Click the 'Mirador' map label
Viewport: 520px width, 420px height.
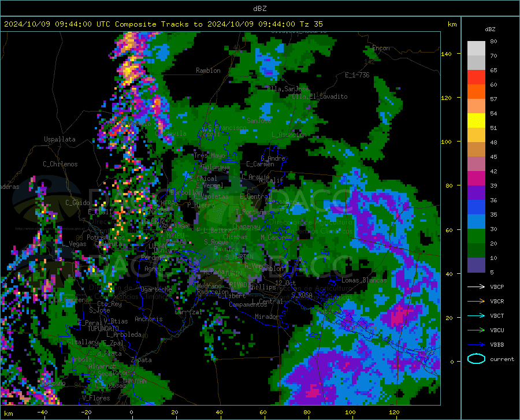(266, 317)
